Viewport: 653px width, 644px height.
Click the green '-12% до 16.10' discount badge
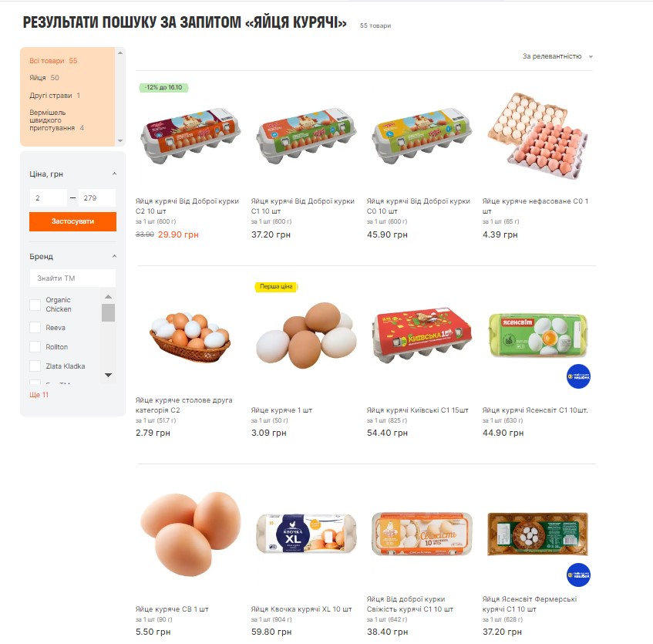(163, 87)
